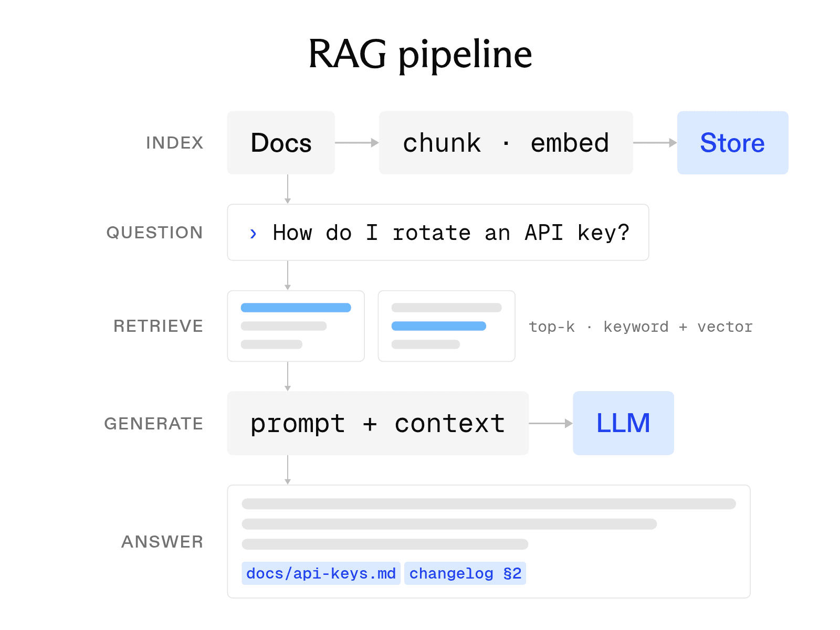Select the first retrieved chunk card with the top highlight
Image resolution: width=840 pixels, height=630 pixels.
tap(296, 326)
